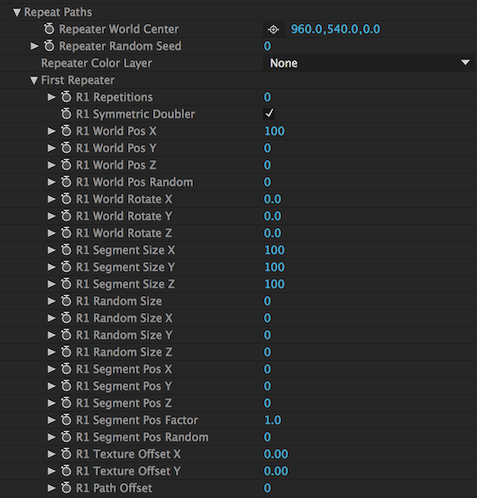Click the Repeater World Center crosshair picker
The image size is (477, 498).
click(273, 30)
